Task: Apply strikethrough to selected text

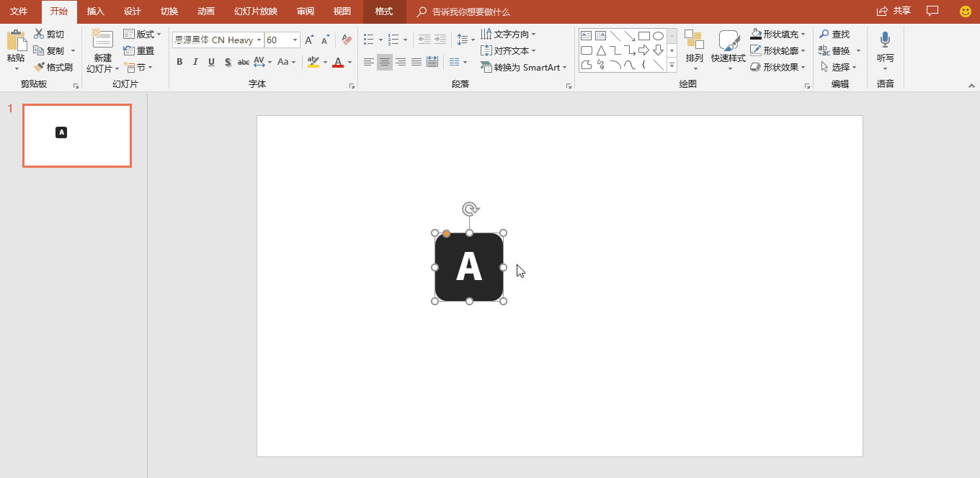Action: coord(244,62)
